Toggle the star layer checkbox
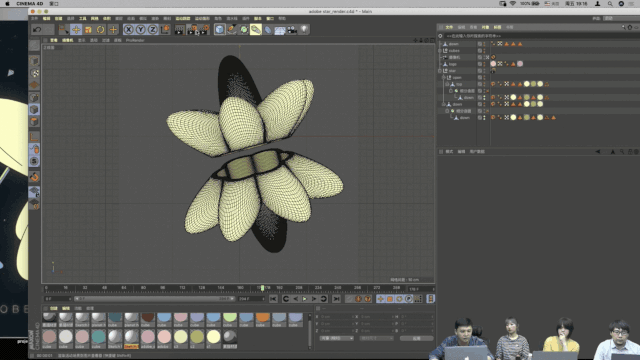The width and height of the screenshot is (640, 360). click(x=480, y=71)
